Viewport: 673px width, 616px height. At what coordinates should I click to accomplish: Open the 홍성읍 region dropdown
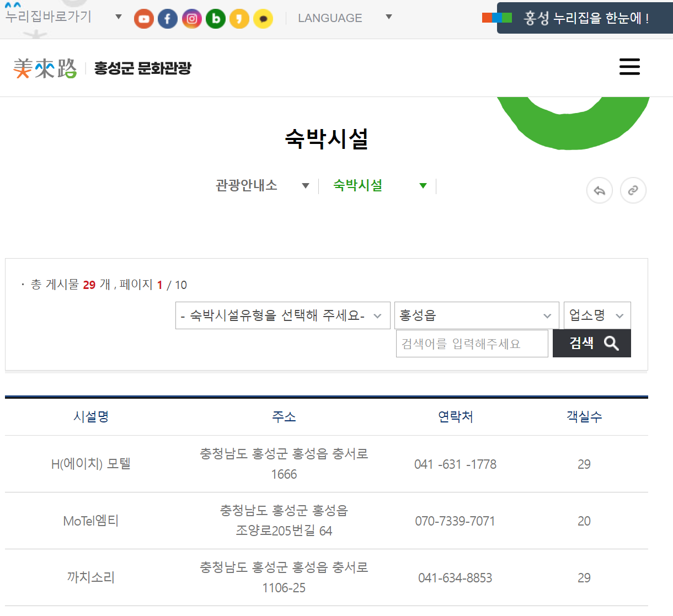tap(477, 315)
